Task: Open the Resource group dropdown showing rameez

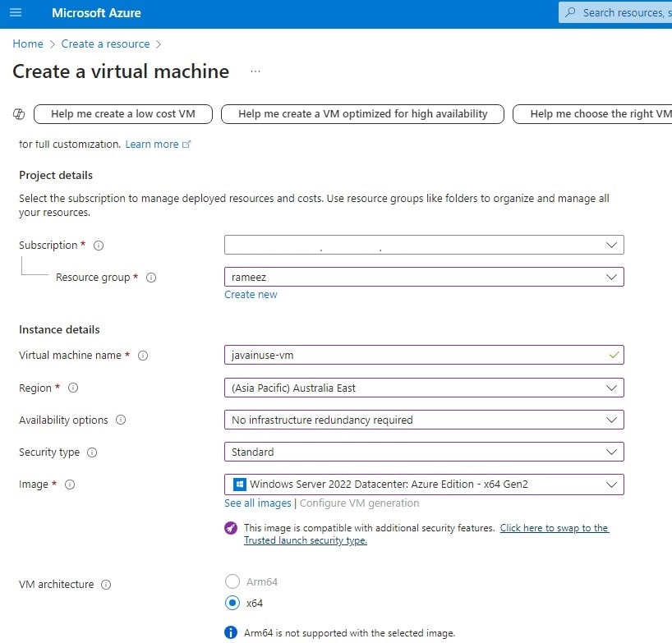Action: pyautogui.click(x=424, y=278)
